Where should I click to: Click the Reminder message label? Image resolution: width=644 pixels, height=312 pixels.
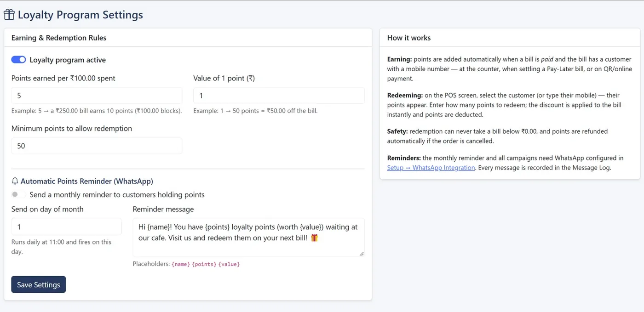(x=163, y=209)
